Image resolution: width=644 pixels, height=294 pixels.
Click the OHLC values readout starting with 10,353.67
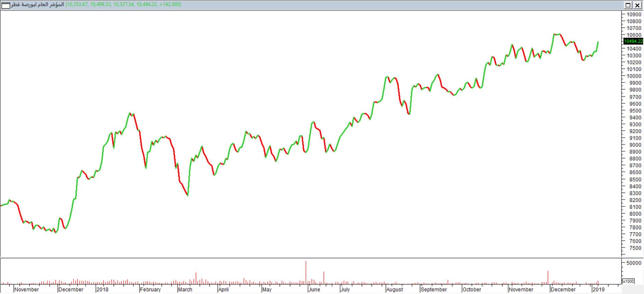[123, 5]
